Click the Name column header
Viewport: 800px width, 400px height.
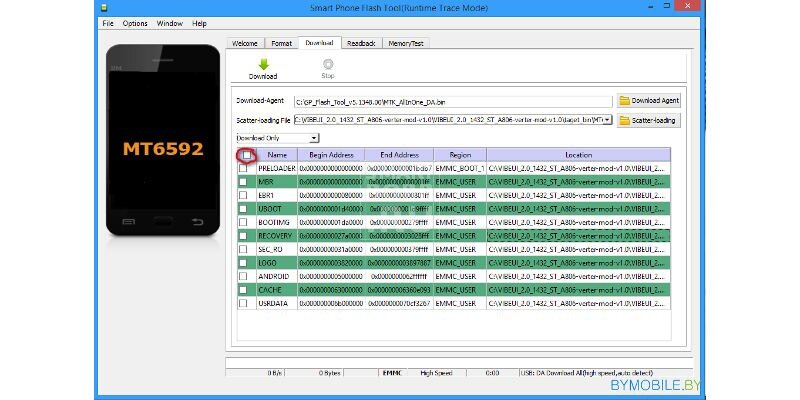(x=277, y=155)
